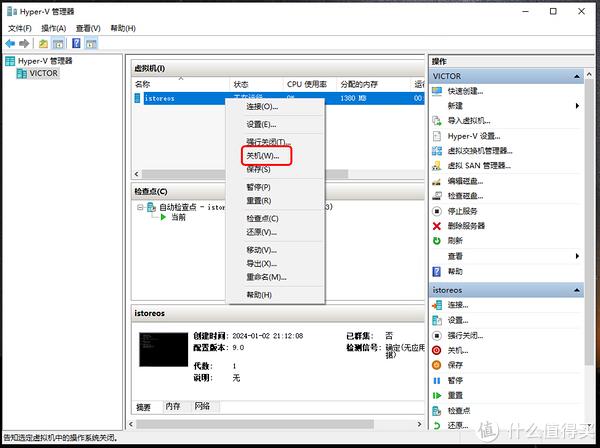Switch to the 内存 tab
Image resolution: width=600 pixels, height=448 pixels.
point(173,406)
